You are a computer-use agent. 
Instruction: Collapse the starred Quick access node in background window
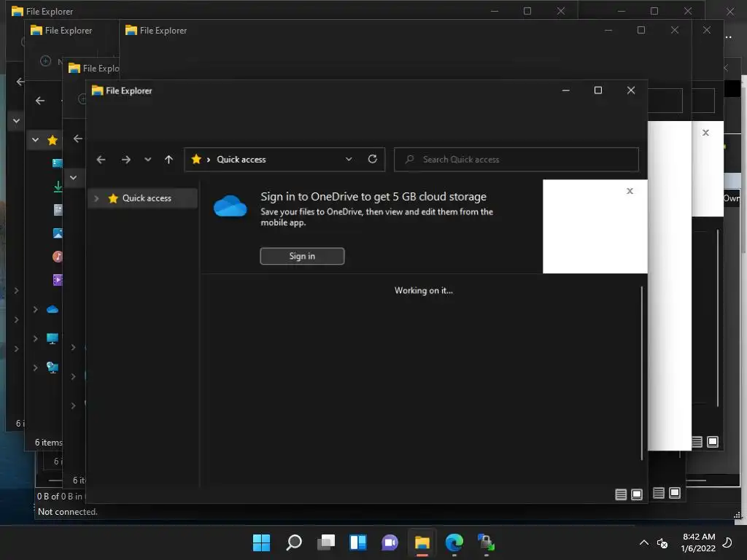click(35, 140)
